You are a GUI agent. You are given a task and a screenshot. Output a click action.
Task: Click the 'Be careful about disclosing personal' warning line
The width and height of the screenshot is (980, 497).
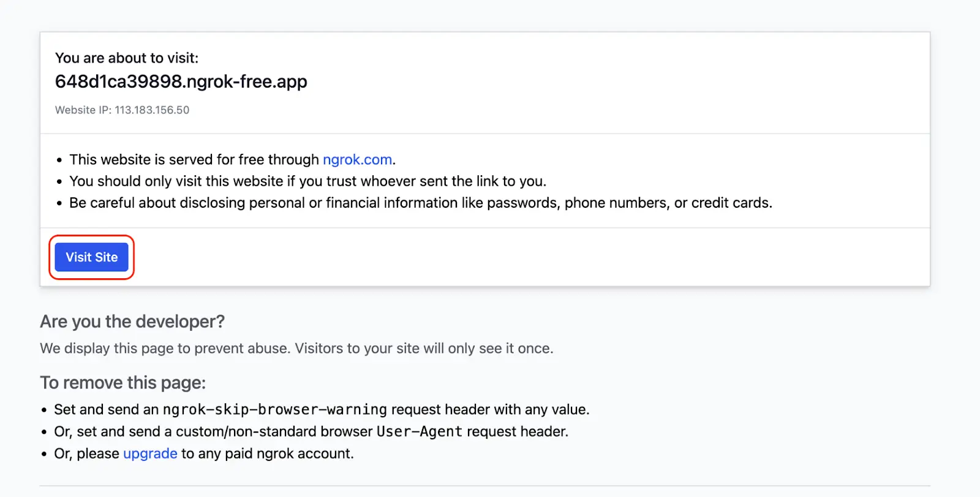point(421,203)
